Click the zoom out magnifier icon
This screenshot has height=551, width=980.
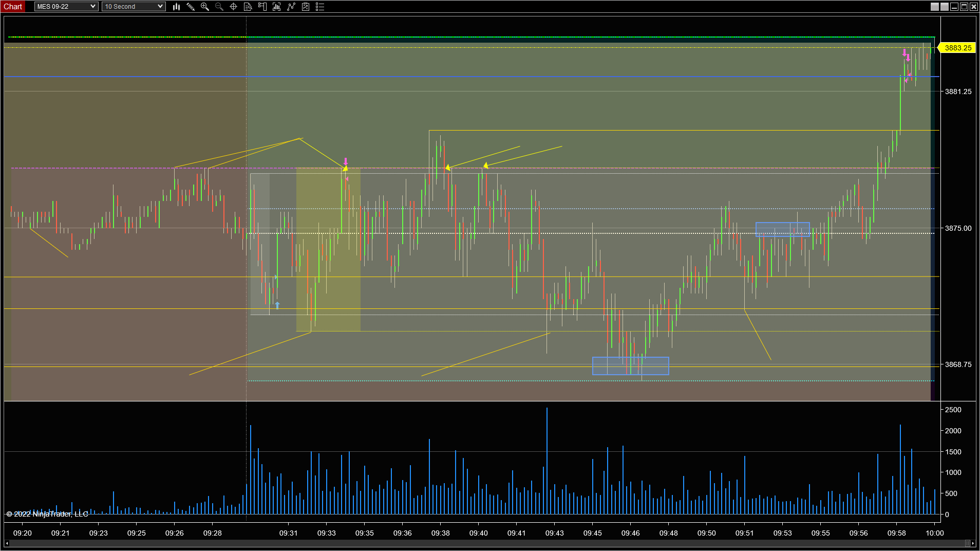219,7
